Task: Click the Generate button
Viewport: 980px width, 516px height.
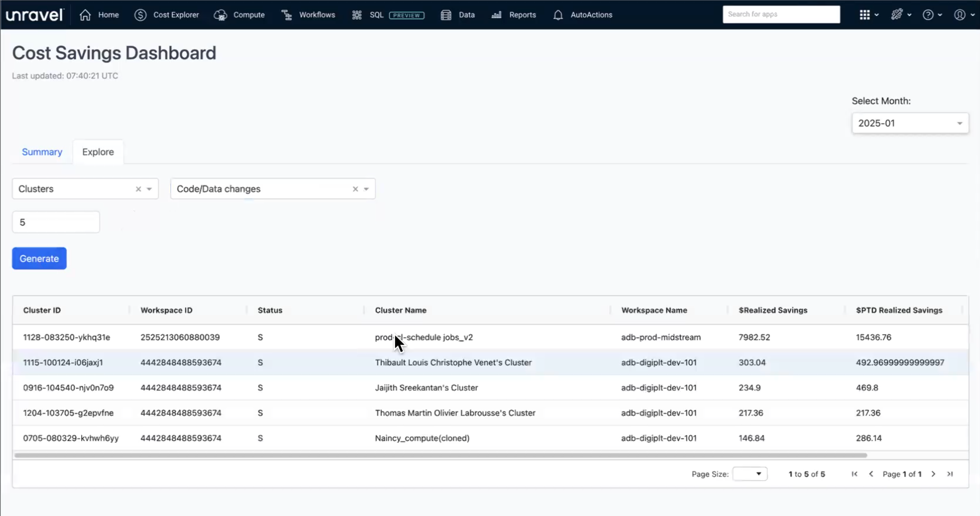Action: [39, 259]
